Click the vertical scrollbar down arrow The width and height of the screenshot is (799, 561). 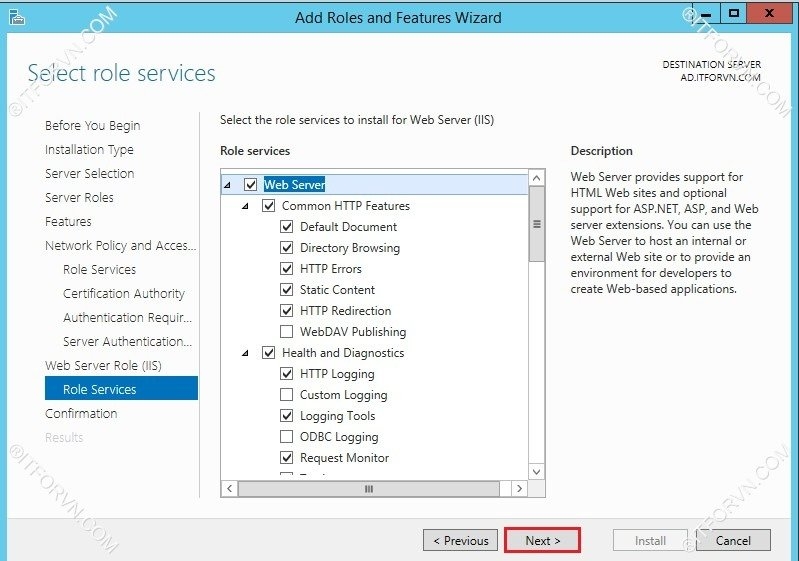coord(536,471)
